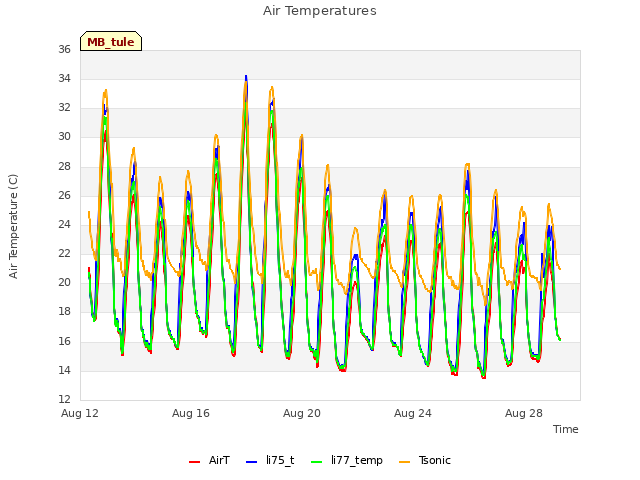Viewport: 640px width, 480px height.
Task: Click the Air Temperatures chart title
Action: pos(320,11)
